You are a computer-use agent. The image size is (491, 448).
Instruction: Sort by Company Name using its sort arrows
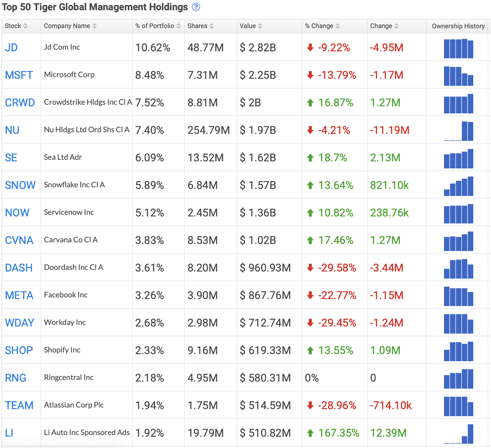[x=94, y=26]
